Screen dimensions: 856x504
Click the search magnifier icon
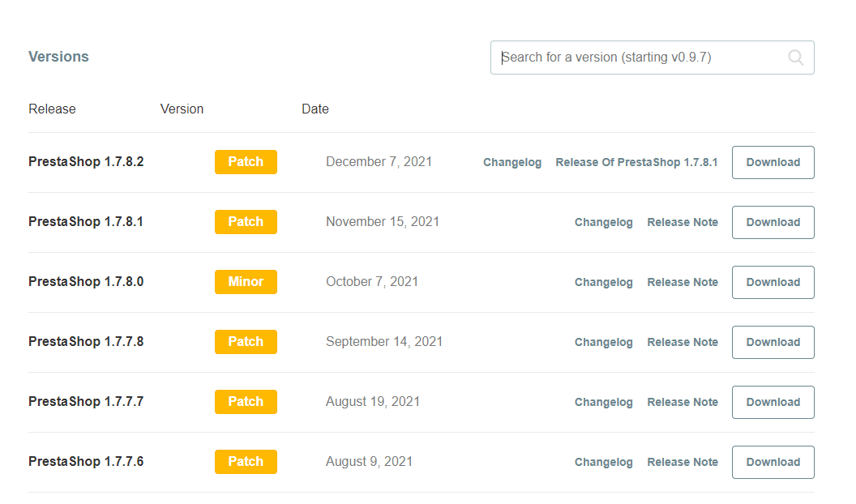(795, 58)
